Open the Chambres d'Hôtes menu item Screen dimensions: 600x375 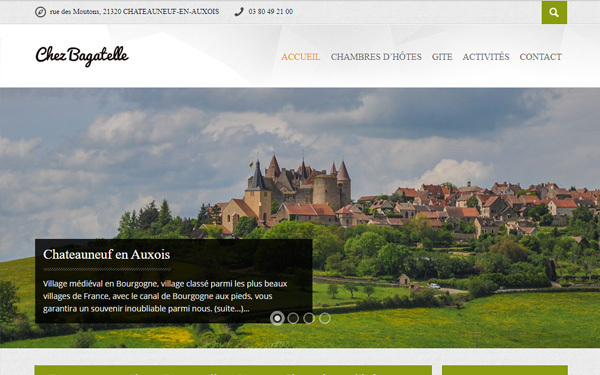(376, 57)
